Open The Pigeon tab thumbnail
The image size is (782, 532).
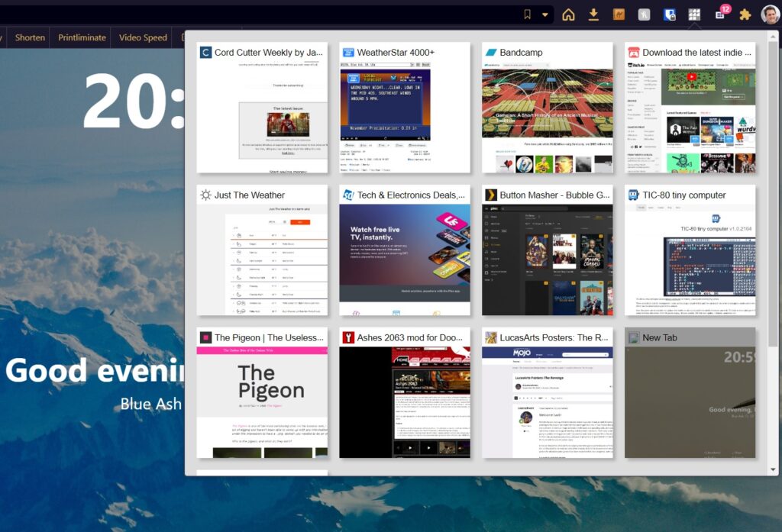[x=262, y=393]
